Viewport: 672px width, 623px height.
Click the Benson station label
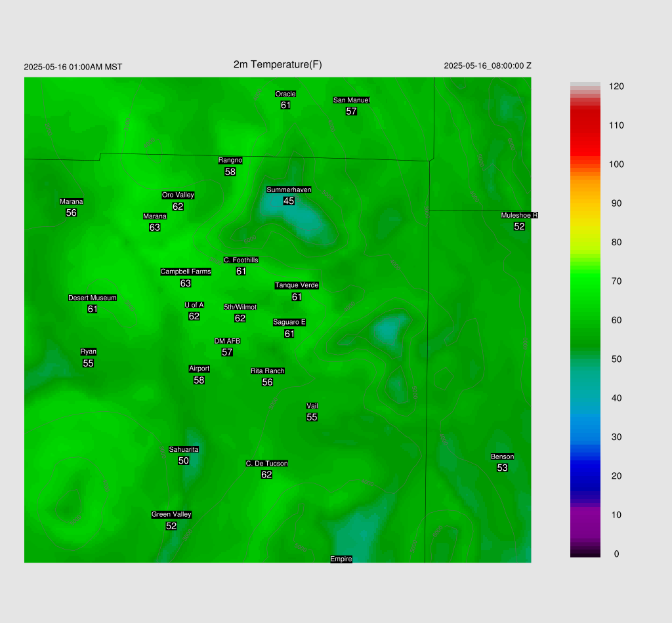coord(502,456)
